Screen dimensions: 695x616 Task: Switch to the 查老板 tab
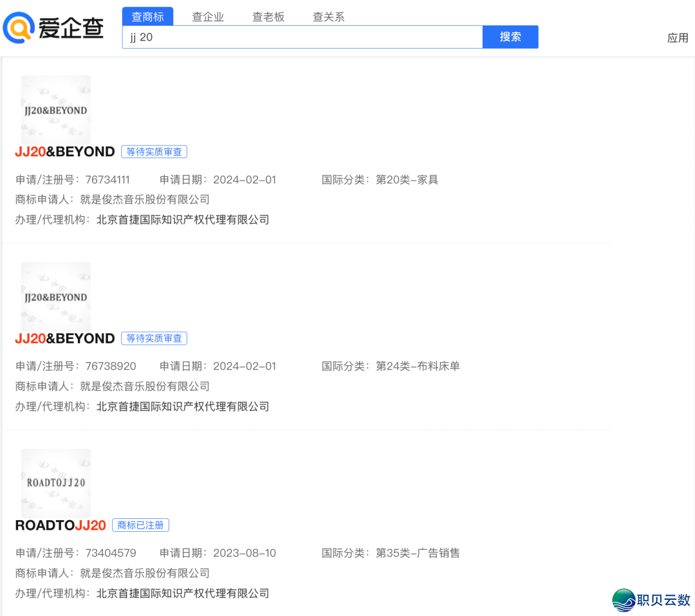coord(268,17)
